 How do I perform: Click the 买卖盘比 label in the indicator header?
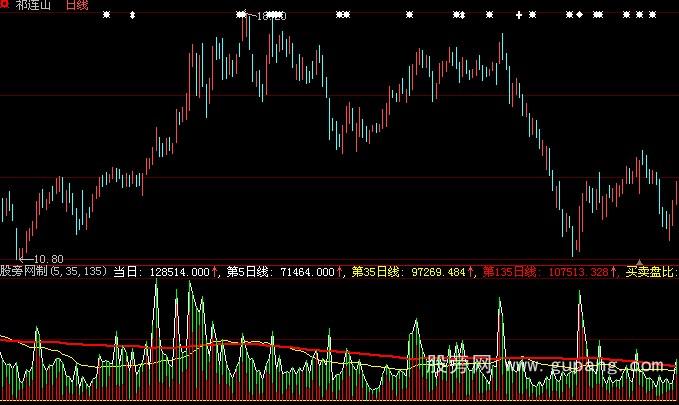tap(651, 271)
